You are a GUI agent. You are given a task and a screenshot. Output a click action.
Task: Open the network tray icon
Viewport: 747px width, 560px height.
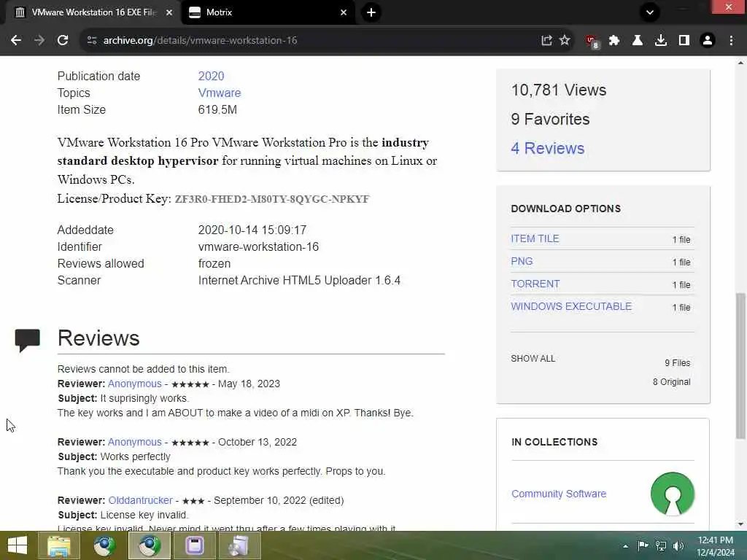point(661,545)
